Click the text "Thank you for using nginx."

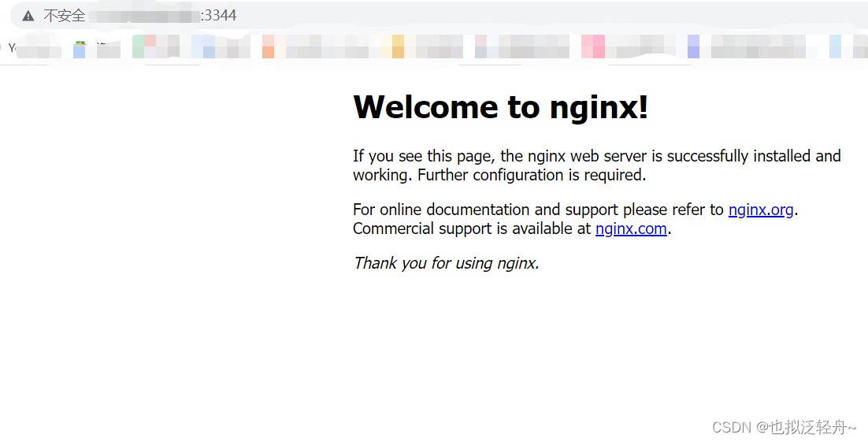point(446,263)
